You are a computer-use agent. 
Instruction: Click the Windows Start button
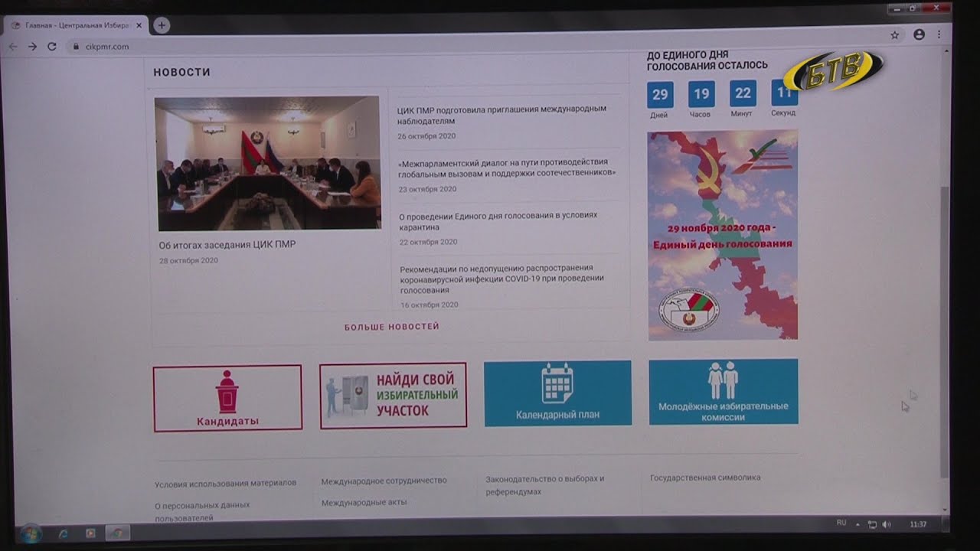tap(31, 533)
